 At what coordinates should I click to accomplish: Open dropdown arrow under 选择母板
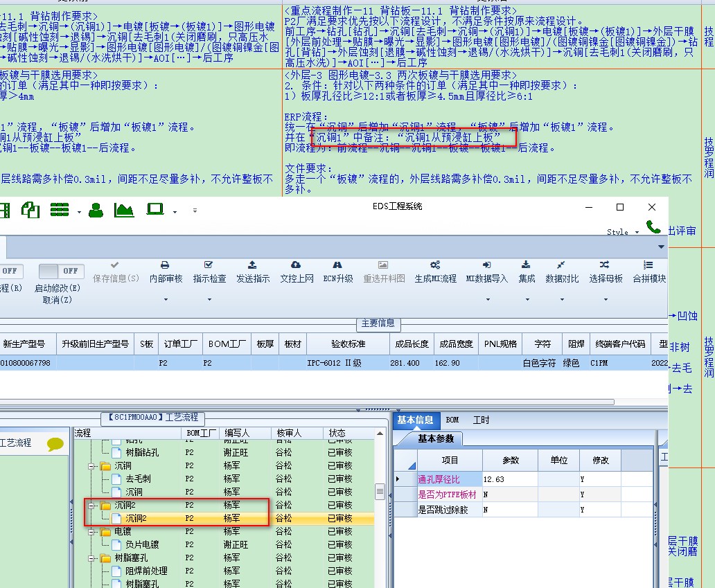(x=606, y=299)
